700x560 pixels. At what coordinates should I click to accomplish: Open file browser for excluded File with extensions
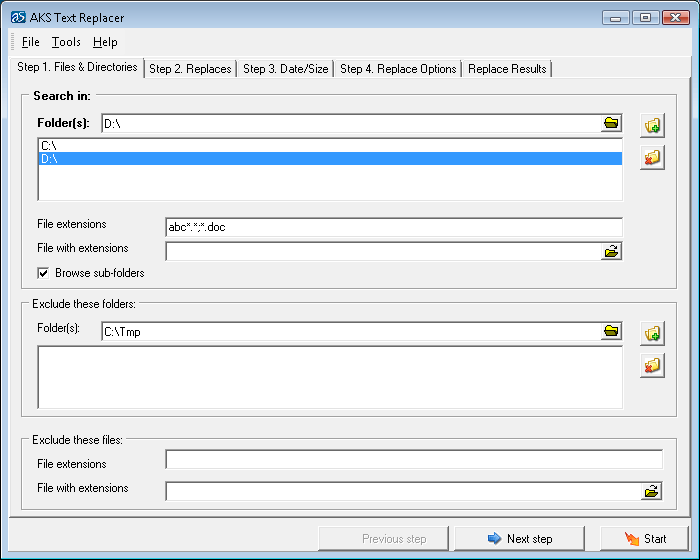click(652, 491)
